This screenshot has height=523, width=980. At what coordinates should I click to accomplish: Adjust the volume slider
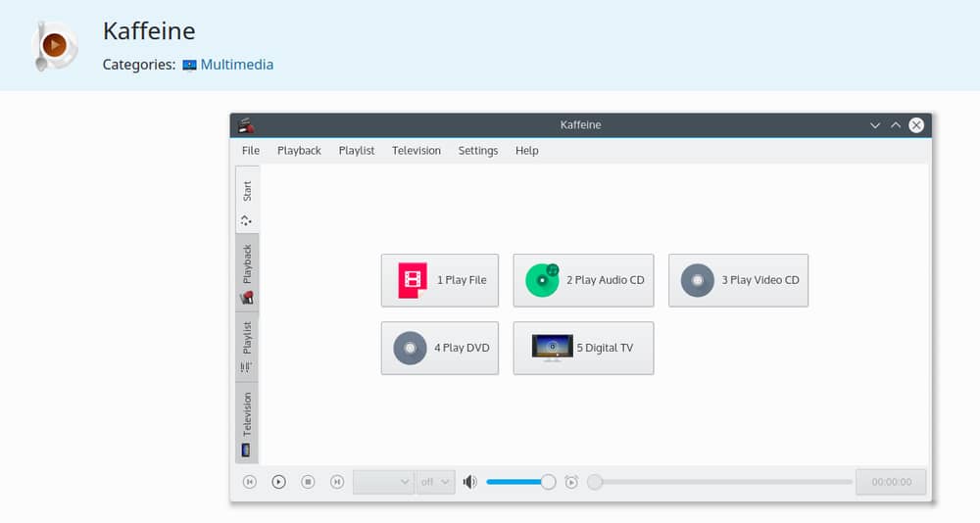point(520,482)
